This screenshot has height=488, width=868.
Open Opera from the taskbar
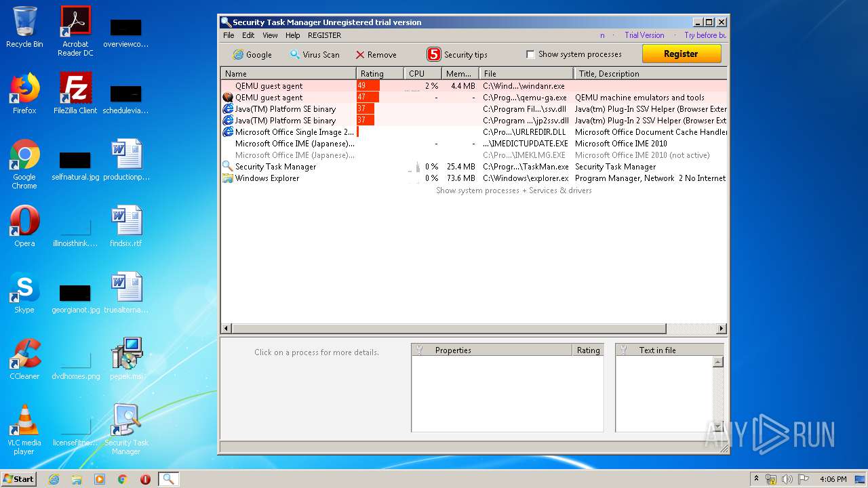pyautogui.click(x=145, y=479)
